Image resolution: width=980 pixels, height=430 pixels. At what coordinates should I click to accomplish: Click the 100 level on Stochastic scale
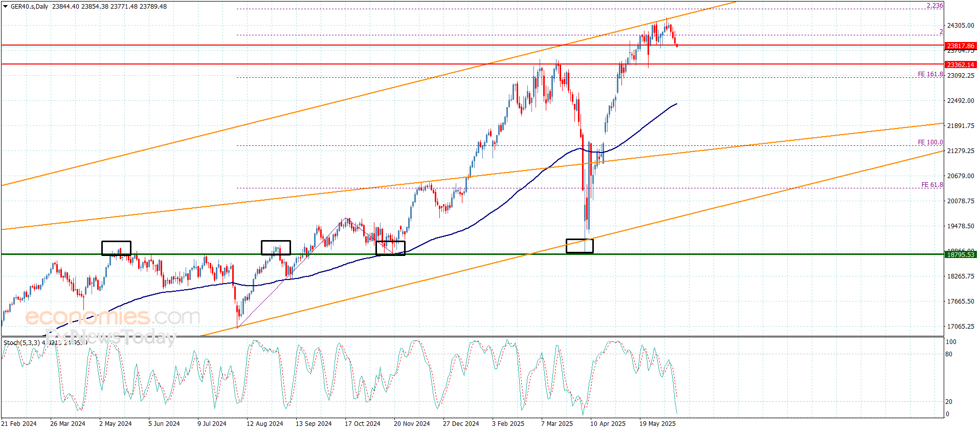pyautogui.click(x=951, y=342)
